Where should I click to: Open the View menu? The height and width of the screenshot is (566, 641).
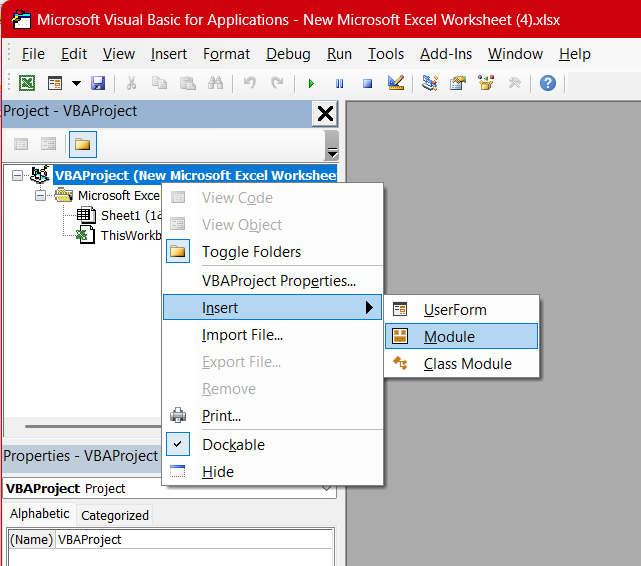click(119, 54)
